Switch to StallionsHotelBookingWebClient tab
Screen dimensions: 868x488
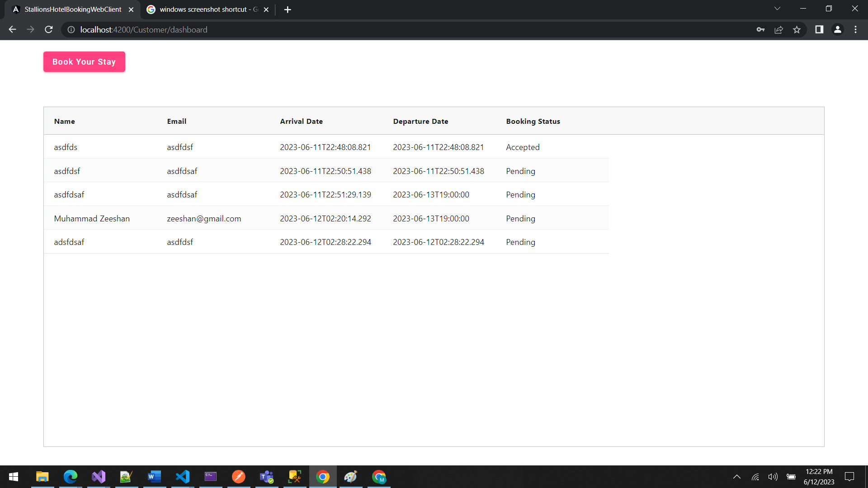73,9
